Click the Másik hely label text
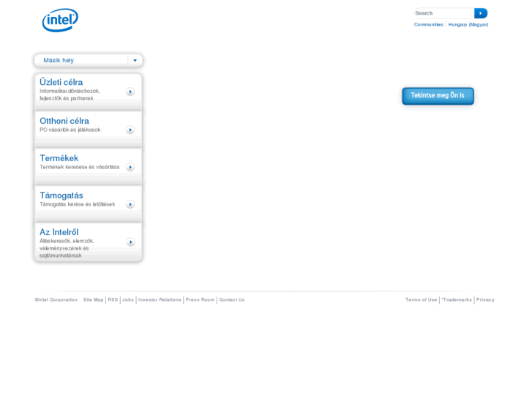The image size is (532, 399). (x=59, y=61)
